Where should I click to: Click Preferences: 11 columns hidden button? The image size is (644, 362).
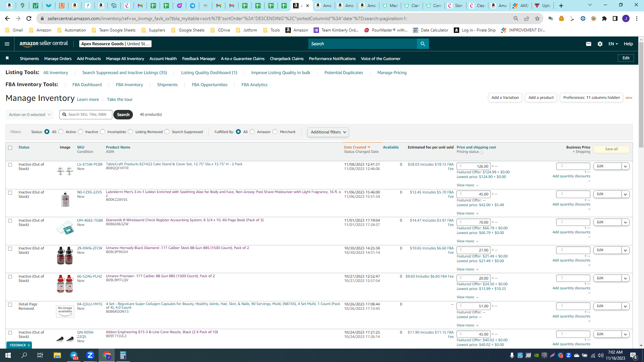pos(591,98)
